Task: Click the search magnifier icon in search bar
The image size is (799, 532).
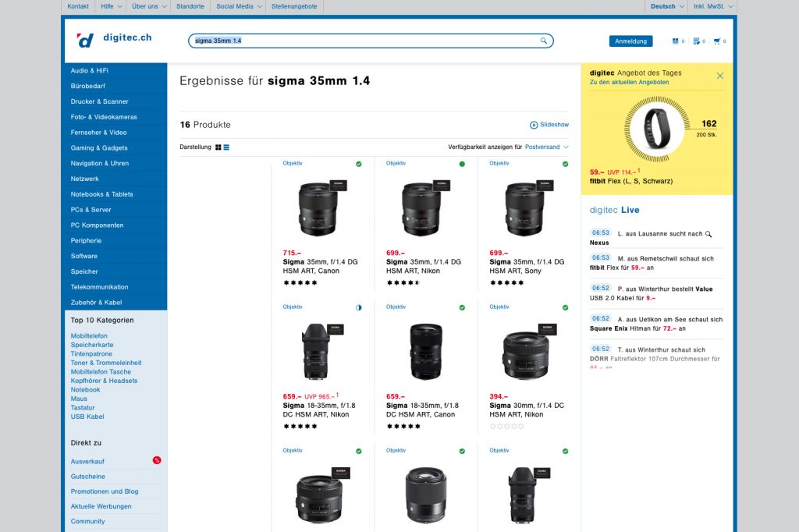Action: pos(544,41)
